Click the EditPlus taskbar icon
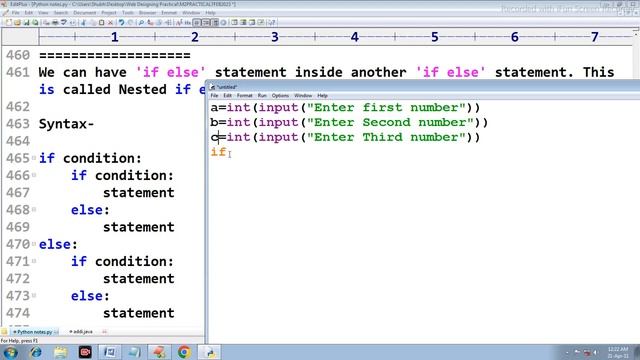The width and height of the screenshot is (640, 360). [159, 352]
